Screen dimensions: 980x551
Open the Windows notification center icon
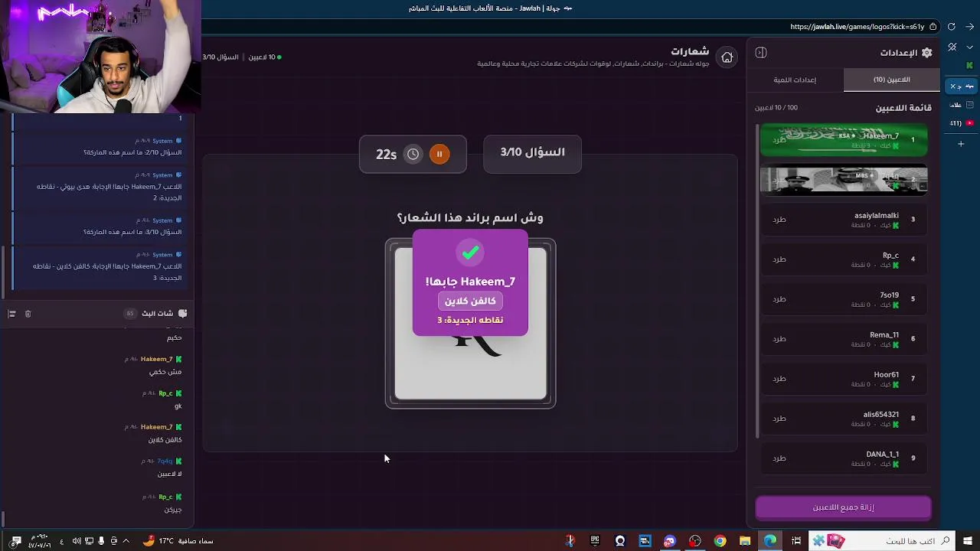point(16,541)
